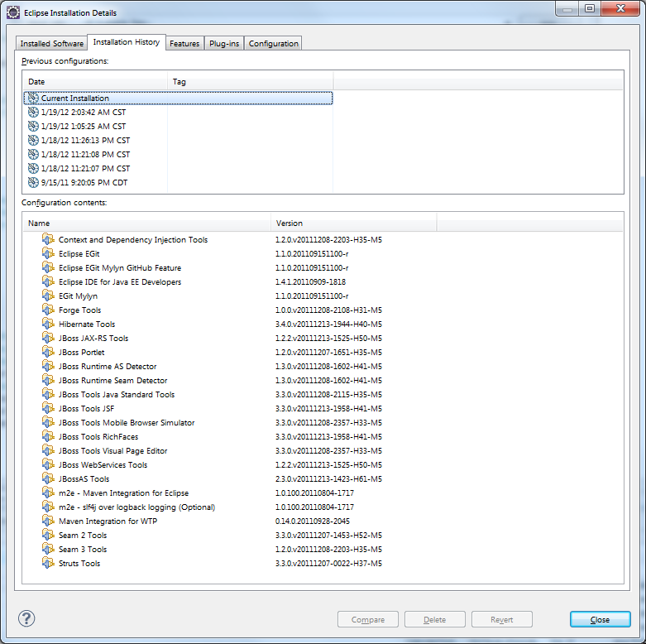This screenshot has height=644, width=646.
Task: Click the Context and Dependency Injection Tools icon
Action: pyautogui.click(x=48, y=239)
